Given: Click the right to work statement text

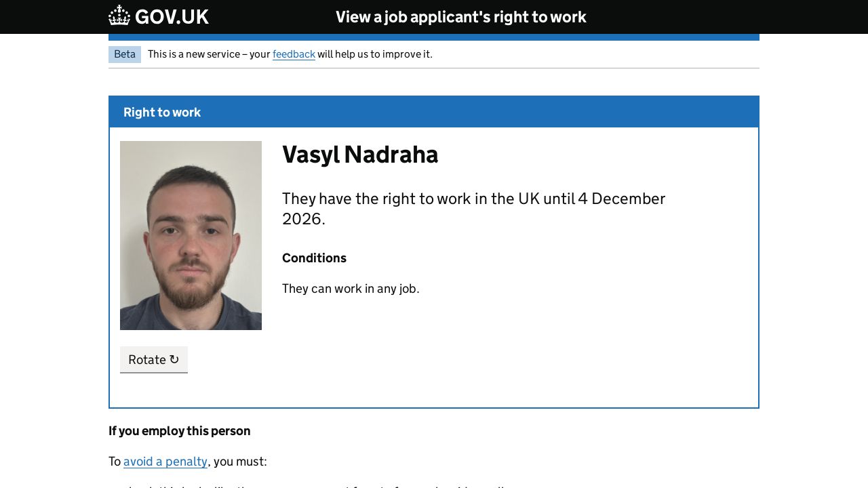Looking at the screenshot, I should [473, 199].
